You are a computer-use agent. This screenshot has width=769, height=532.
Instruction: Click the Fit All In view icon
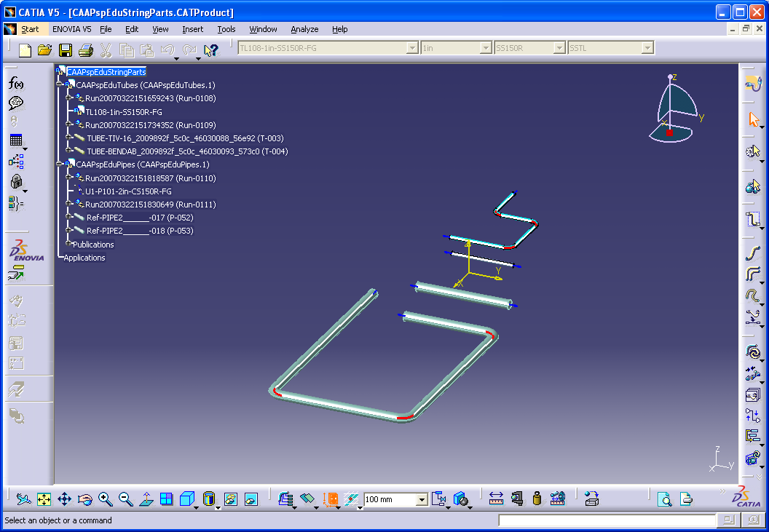pyautogui.click(x=44, y=499)
